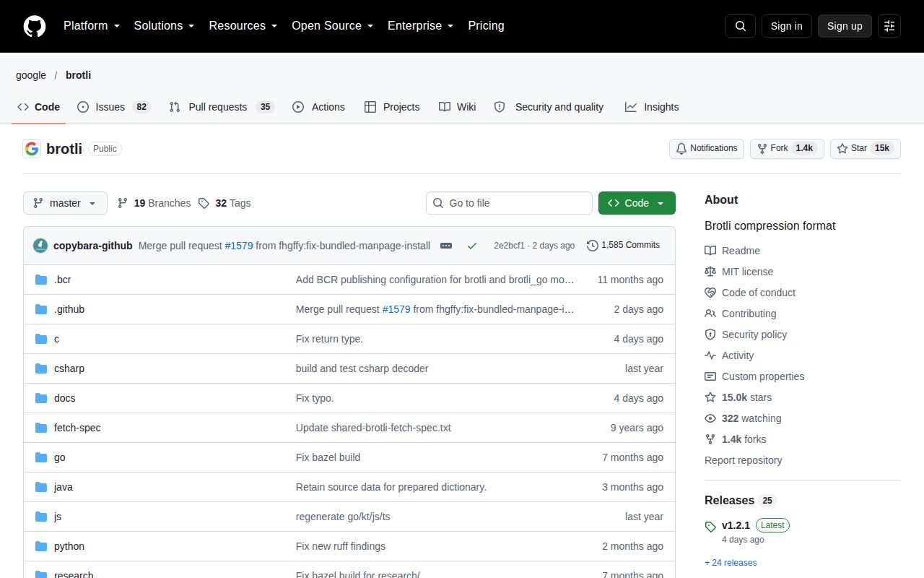The height and width of the screenshot is (578, 924).
Task: Open the green Code dropdown button
Action: (637, 203)
